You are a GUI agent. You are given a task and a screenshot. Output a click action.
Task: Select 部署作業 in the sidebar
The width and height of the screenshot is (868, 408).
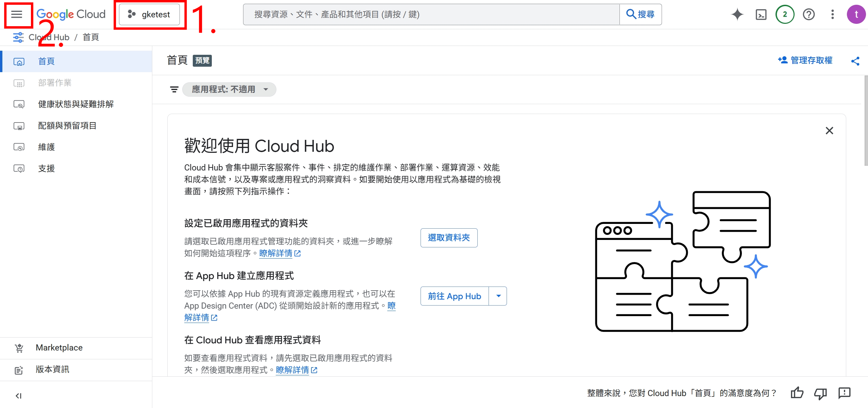(x=76, y=83)
